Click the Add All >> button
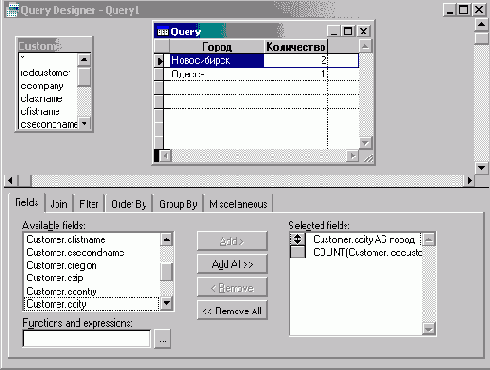490x370 pixels. click(x=232, y=264)
